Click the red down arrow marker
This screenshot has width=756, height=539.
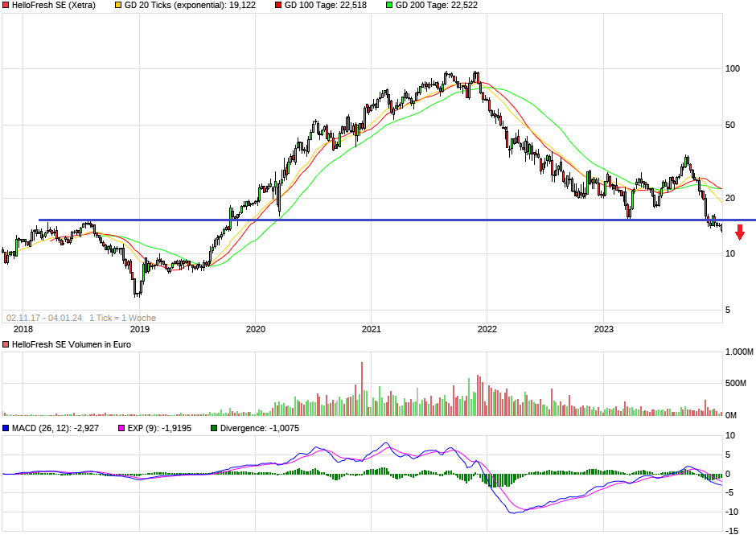(740, 232)
